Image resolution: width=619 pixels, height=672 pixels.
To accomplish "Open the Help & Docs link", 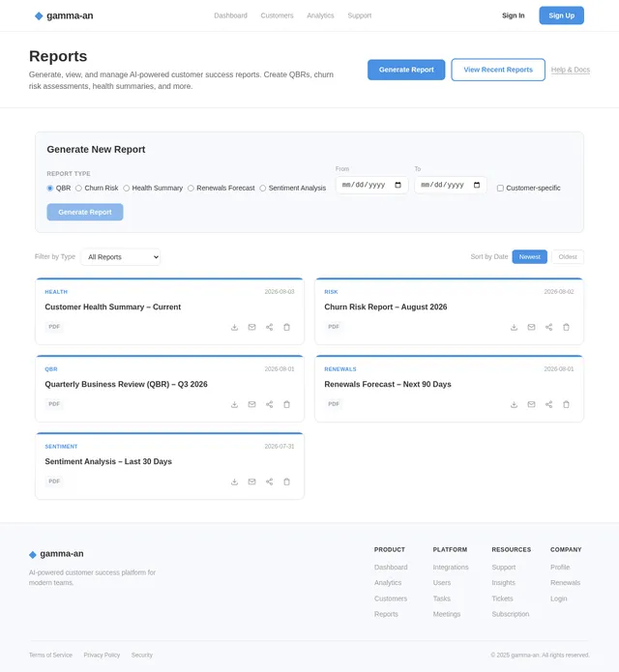I will click(x=570, y=70).
